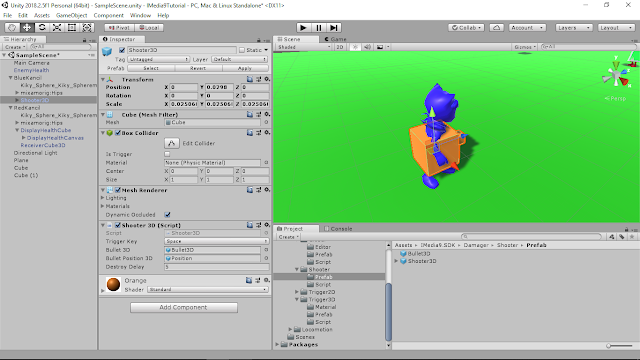Select the Hand tool in toolbar
The image size is (640, 360).
coord(12,28)
